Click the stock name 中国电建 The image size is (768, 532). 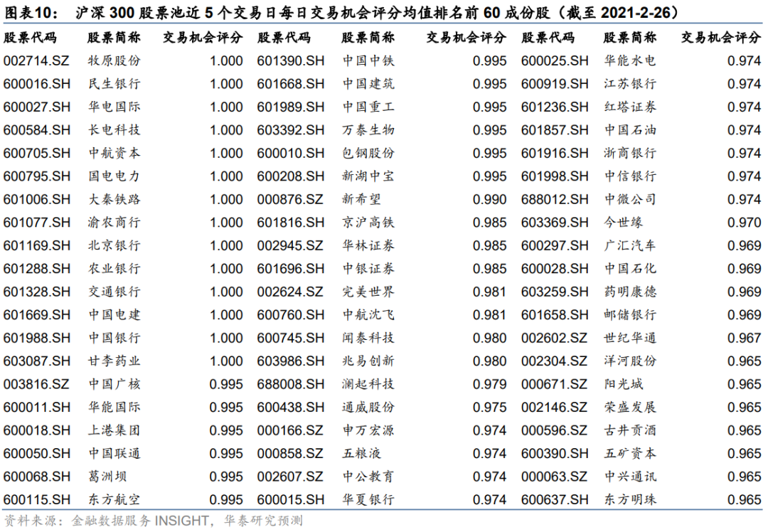pyautogui.click(x=114, y=314)
